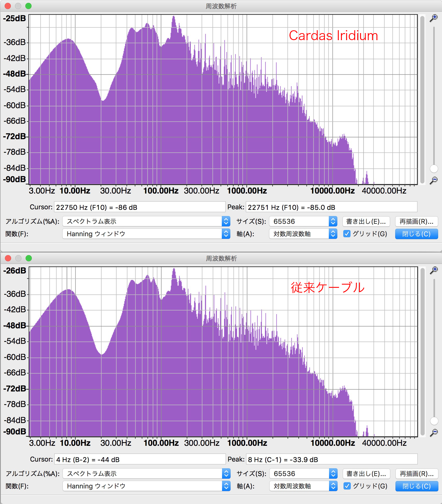Image resolution: width=442 pixels, height=504 pixels.
Task: Open 関数 Hanning ウィンドウ dropdown in bottom window
Action: pyautogui.click(x=147, y=486)
